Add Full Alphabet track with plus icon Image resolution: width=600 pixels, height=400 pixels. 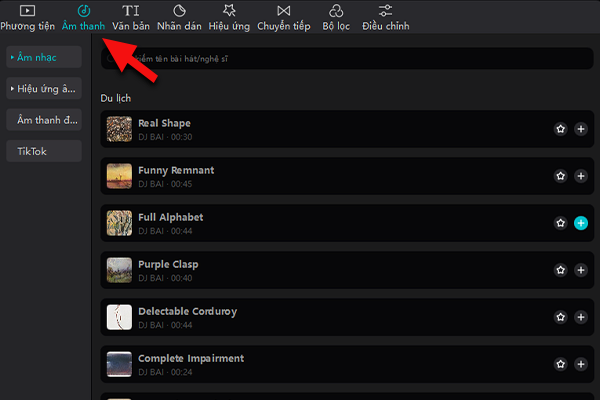[x=581, y=223]
